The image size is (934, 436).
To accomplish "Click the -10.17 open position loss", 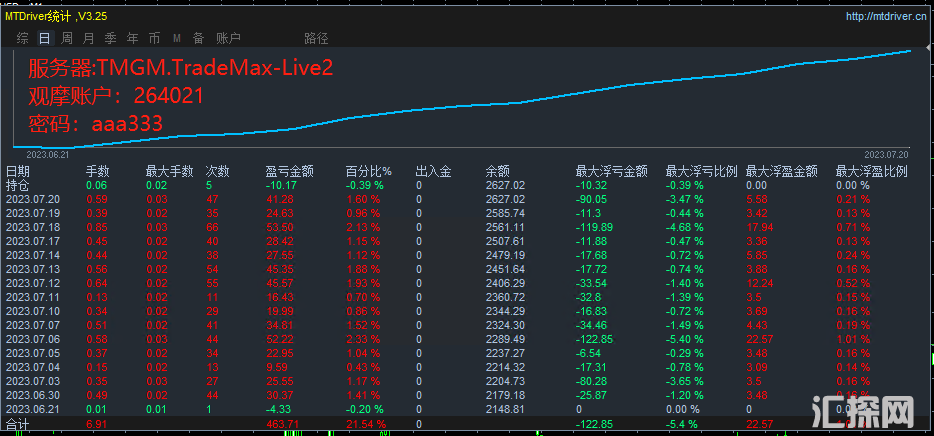I will [280, 185].
